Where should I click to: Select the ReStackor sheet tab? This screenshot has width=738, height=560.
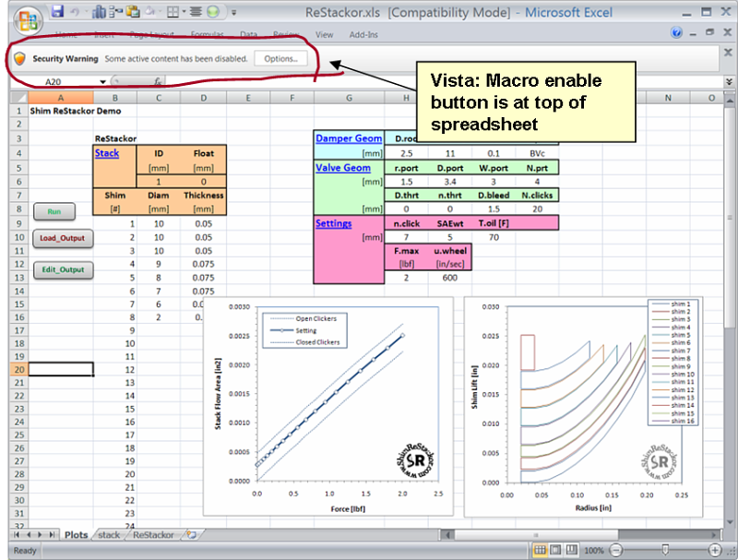pyautogui.click(x=153, y=535)
